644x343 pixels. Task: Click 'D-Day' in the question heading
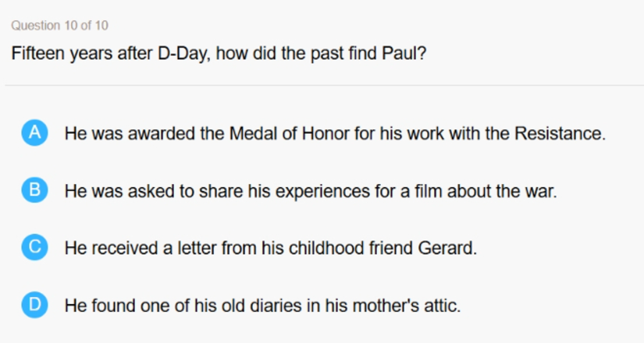(x=183, y=54)
